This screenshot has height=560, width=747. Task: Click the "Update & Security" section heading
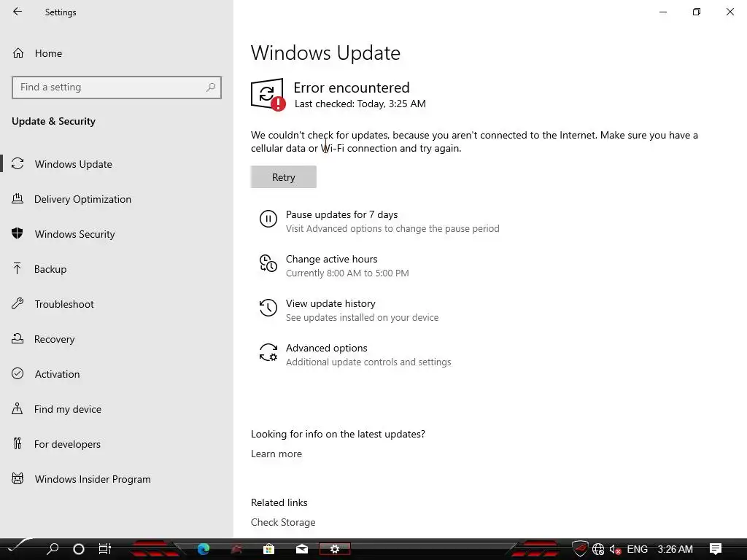coord(53,121)
